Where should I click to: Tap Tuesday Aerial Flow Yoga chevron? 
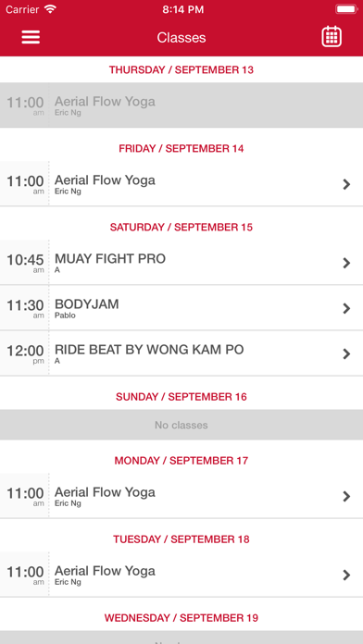(346, 575)
